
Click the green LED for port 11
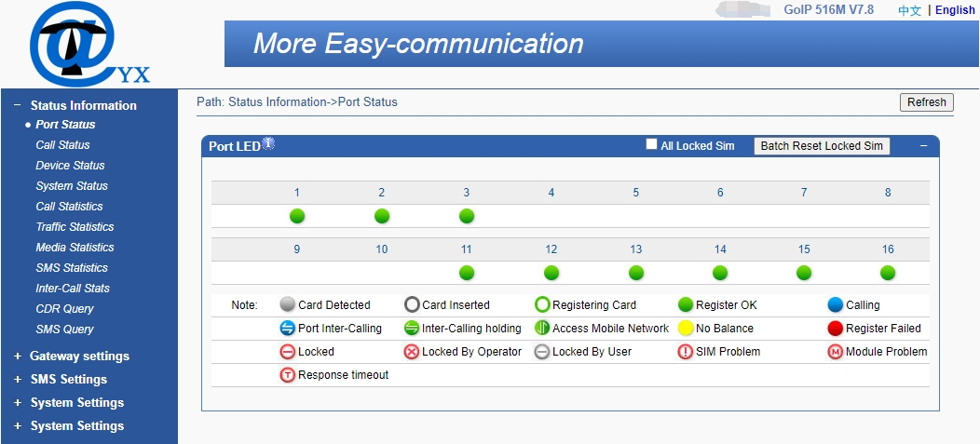coord(467,273)
